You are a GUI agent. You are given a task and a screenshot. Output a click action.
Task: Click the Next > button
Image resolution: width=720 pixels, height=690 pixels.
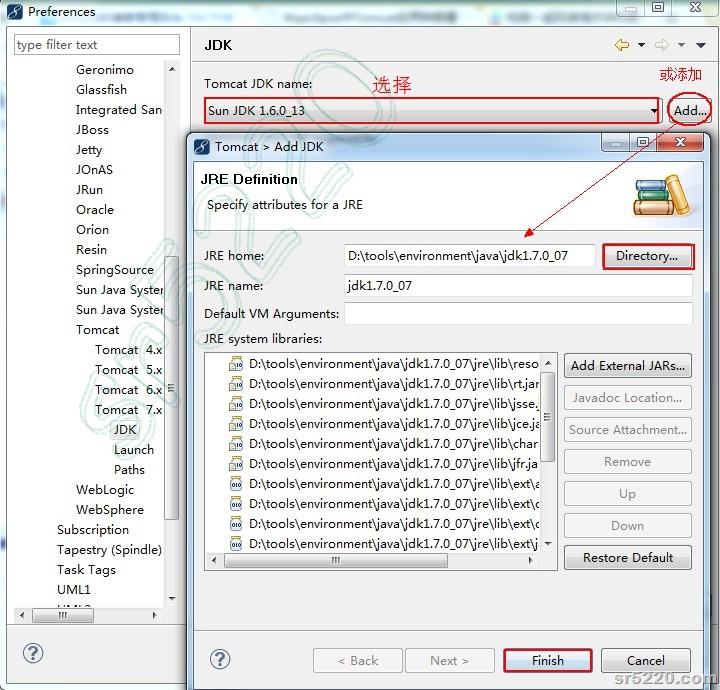[x=450, y=661]
